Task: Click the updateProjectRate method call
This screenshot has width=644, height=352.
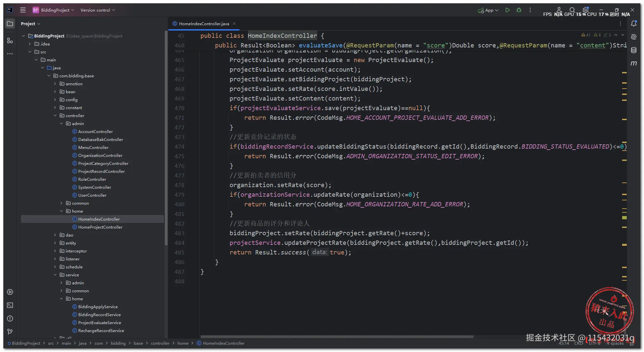Action: tap(315, 243)
